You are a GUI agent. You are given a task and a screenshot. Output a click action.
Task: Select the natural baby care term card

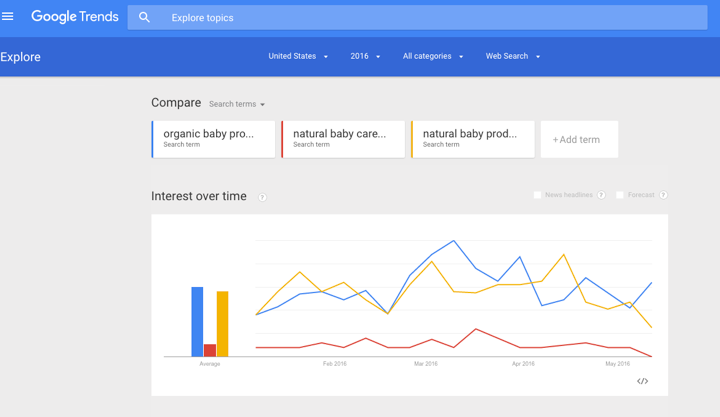pyautogui.click(x=343, y=139)
